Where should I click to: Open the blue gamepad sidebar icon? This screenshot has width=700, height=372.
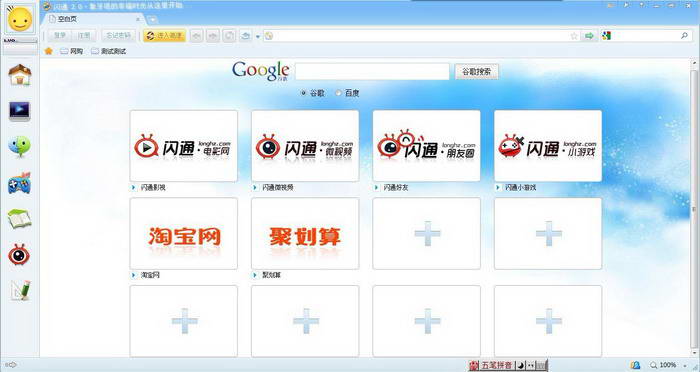point(19,183)
